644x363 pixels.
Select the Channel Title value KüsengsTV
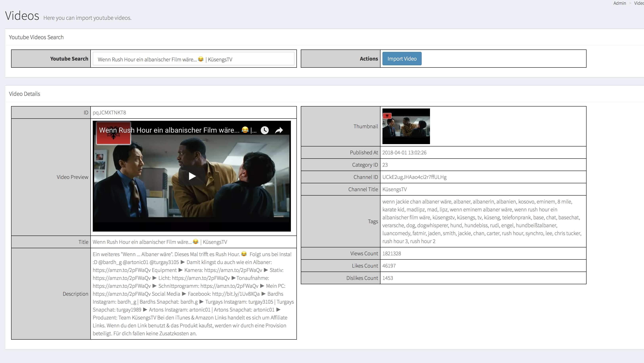[395, 189]
